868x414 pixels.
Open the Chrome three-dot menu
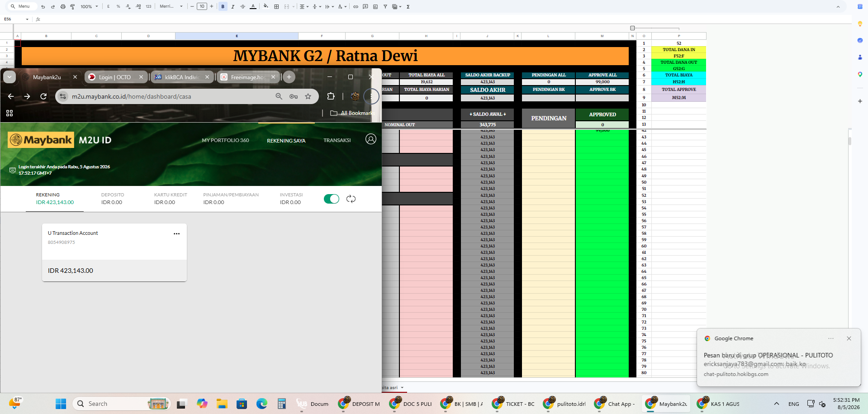(371, 96)
